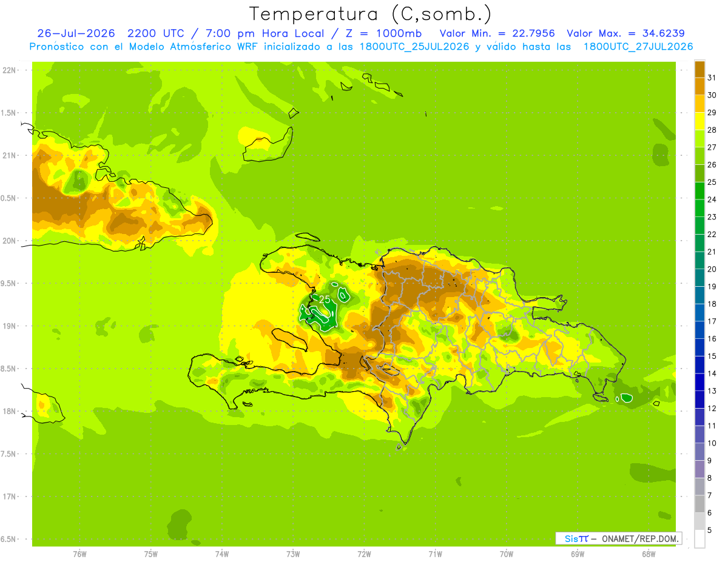Click the legend value "28"
This screenshot has width=728, height=562.
coord(712,130)
